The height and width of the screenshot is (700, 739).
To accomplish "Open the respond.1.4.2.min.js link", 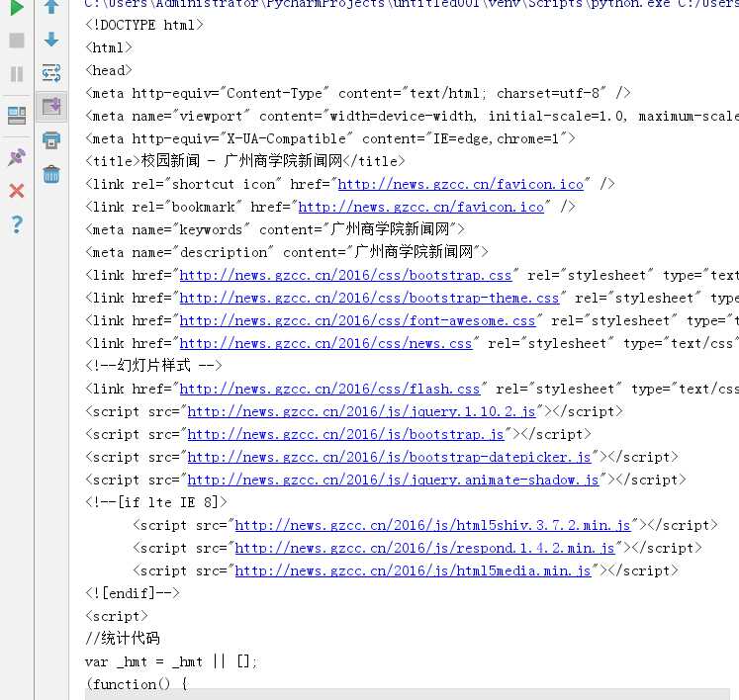I will pos(424,548).
